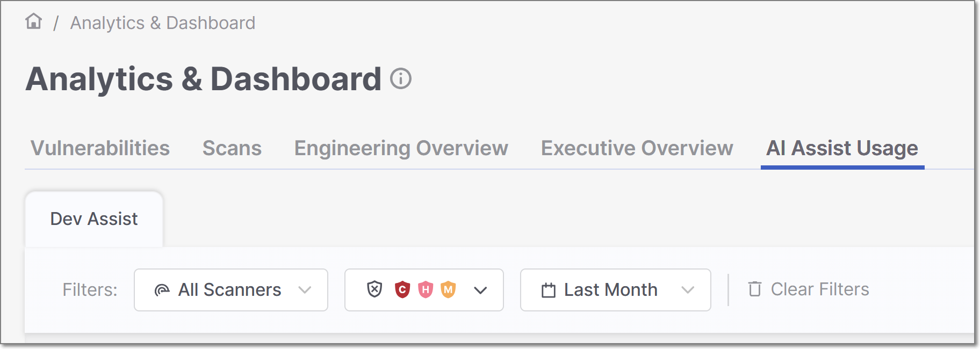Screen dimensions: 980x349
Task: Click the info icon beside page title
Action: tap(400, 79)
